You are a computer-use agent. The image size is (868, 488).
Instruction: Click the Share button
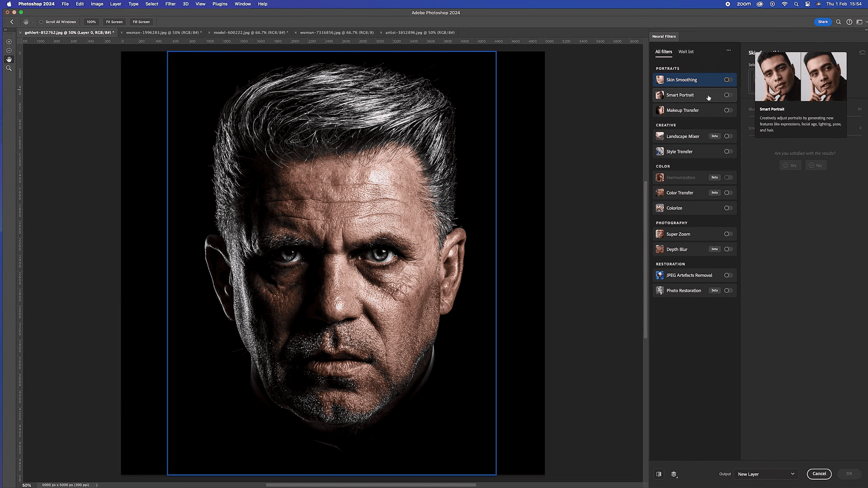(x=823, y=22)
